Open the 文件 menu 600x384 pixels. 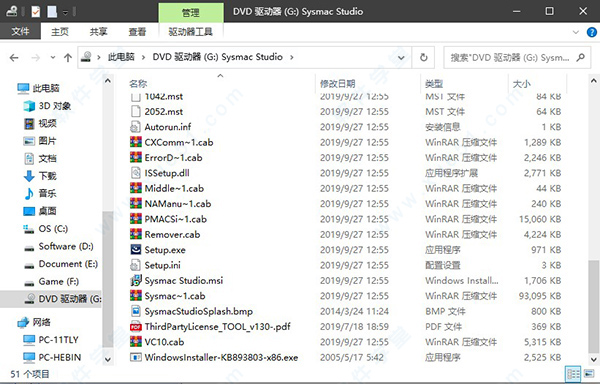[20, 31]
